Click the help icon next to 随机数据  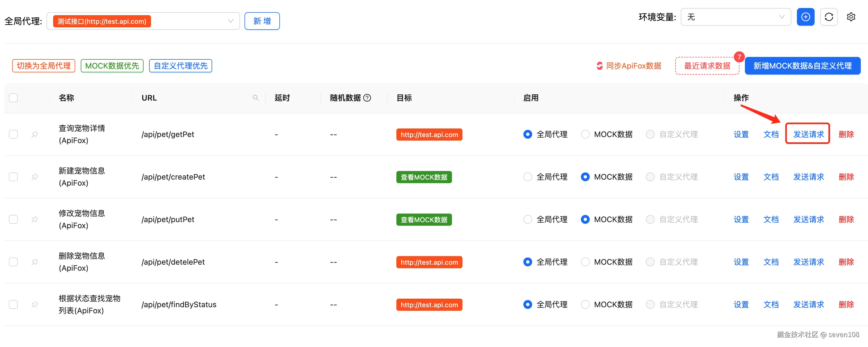click(367, 98)
